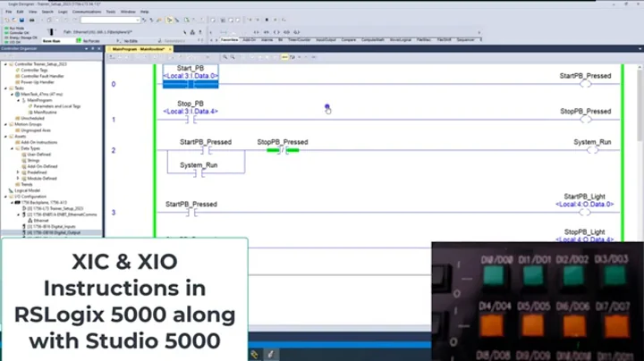Select the 1756-OB16 Digital_Output module

tap(54, 232)
